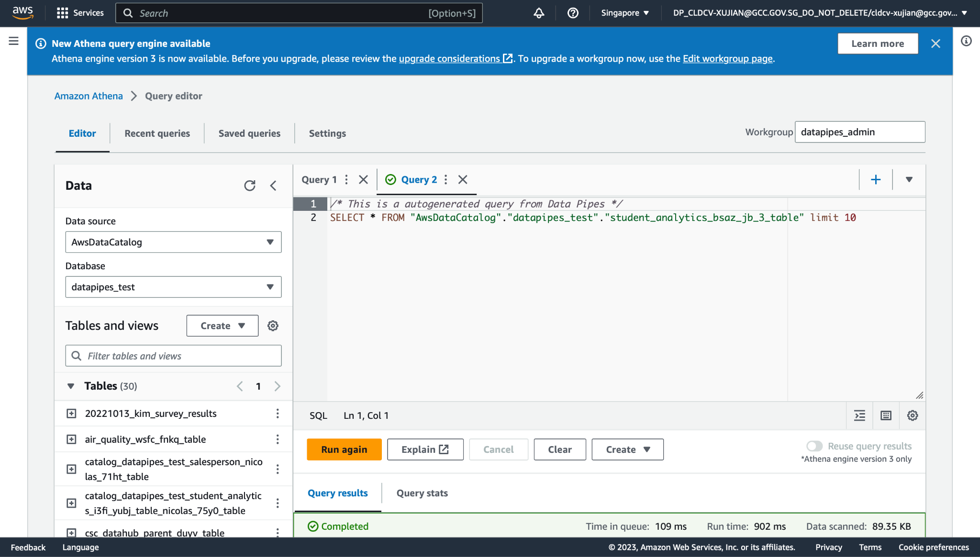Refresh the Data panel

click(250, 186)
